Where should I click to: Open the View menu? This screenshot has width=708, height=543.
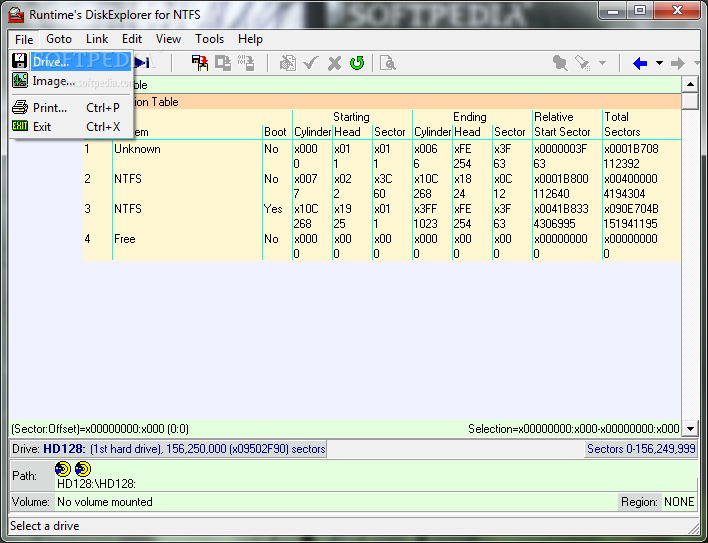pos(168,39)
